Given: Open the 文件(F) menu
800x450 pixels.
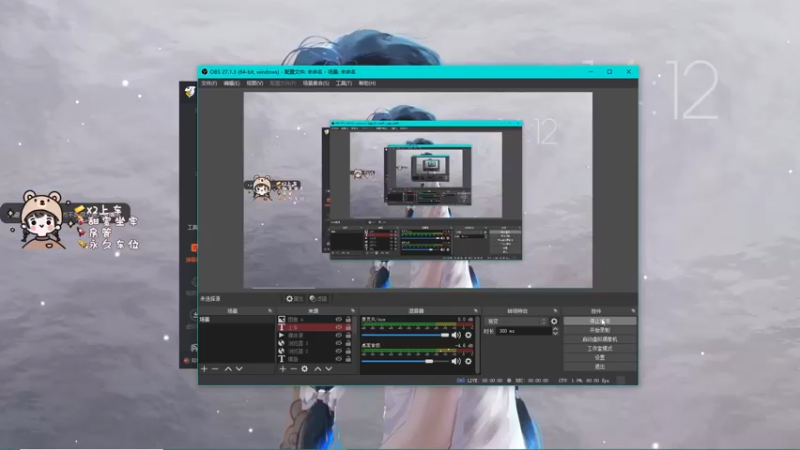Looking at the screenshot, I should pos(209,83).
